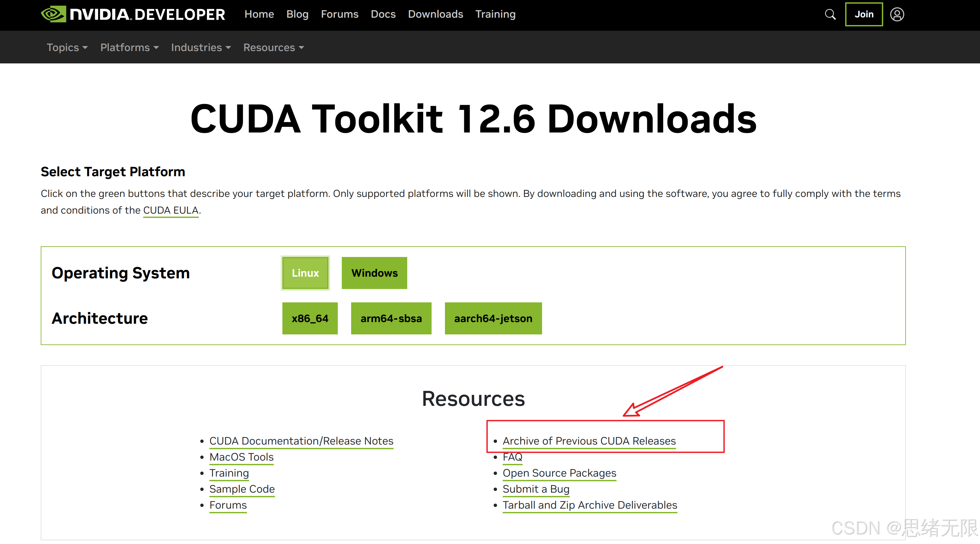Expand the Resources dropdown in navigation bar

pos(273,47)
